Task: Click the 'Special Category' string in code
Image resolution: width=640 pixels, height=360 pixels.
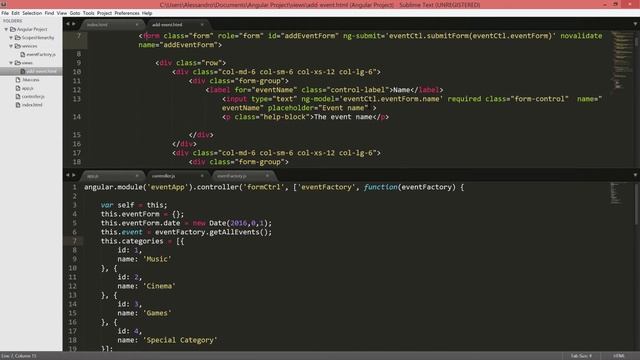Action: [x=180, y=340]
